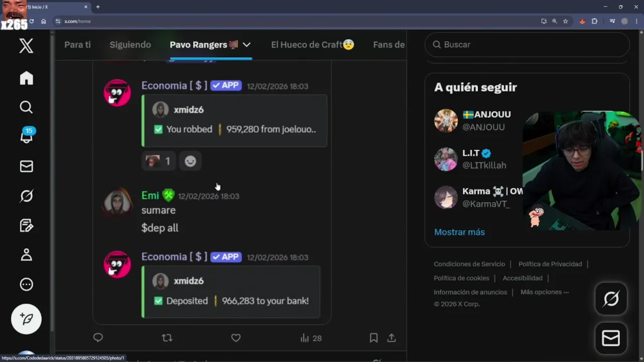Open a new browser tab with plus

[98, 7]
